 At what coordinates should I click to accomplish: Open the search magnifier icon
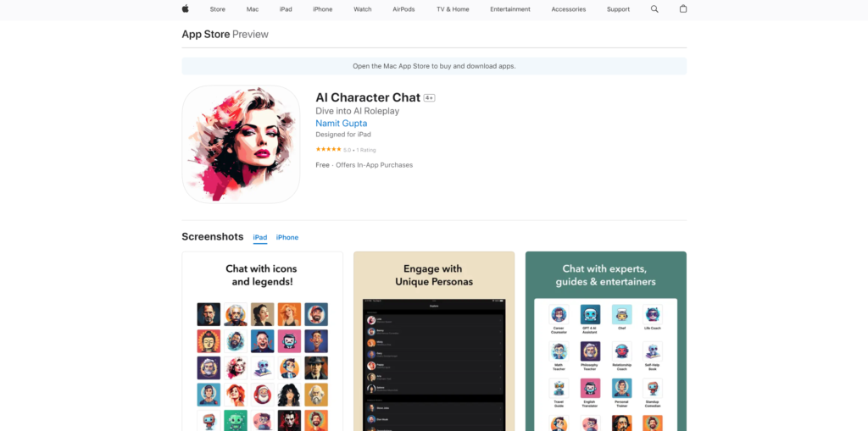tap(654, 9)
